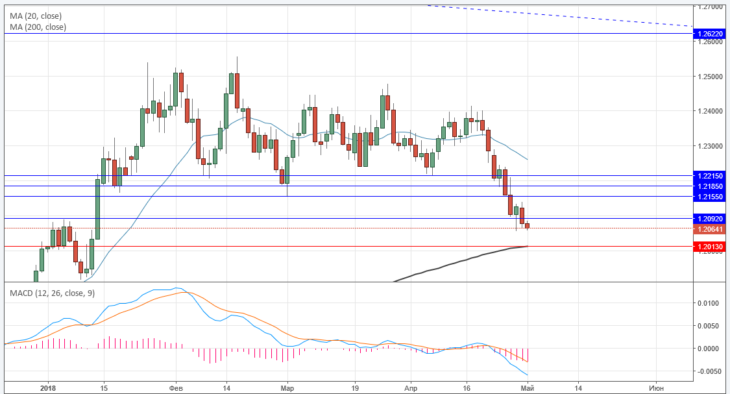The image size is (730, 394).
Task: Click the 0.0100 MACD axis value
Action: pyautogui.click(x=708, y=304)
